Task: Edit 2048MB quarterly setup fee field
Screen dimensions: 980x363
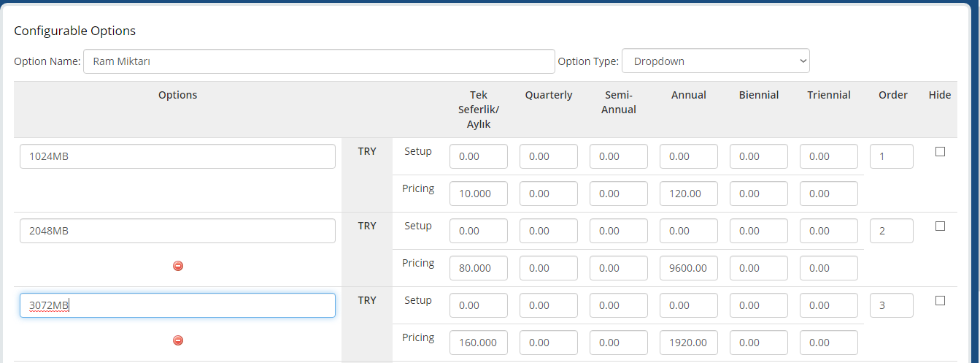Action: [x=549, y=231]
